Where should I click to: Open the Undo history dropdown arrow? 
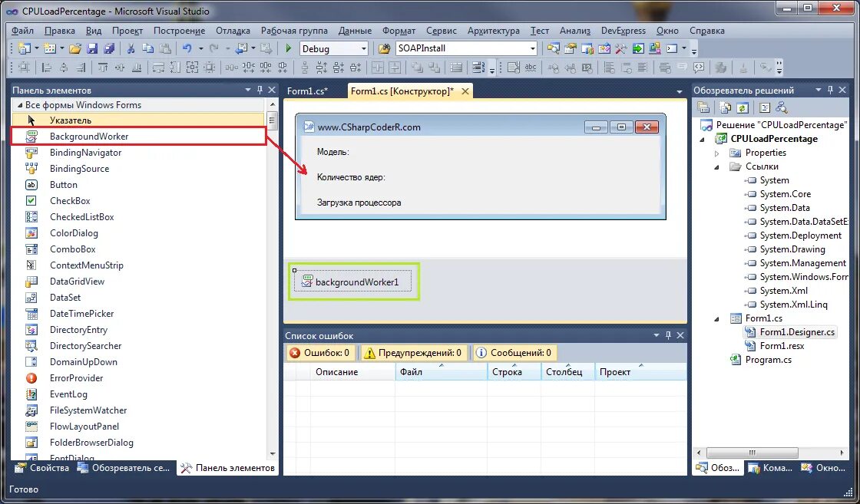(x=200, y=48)
